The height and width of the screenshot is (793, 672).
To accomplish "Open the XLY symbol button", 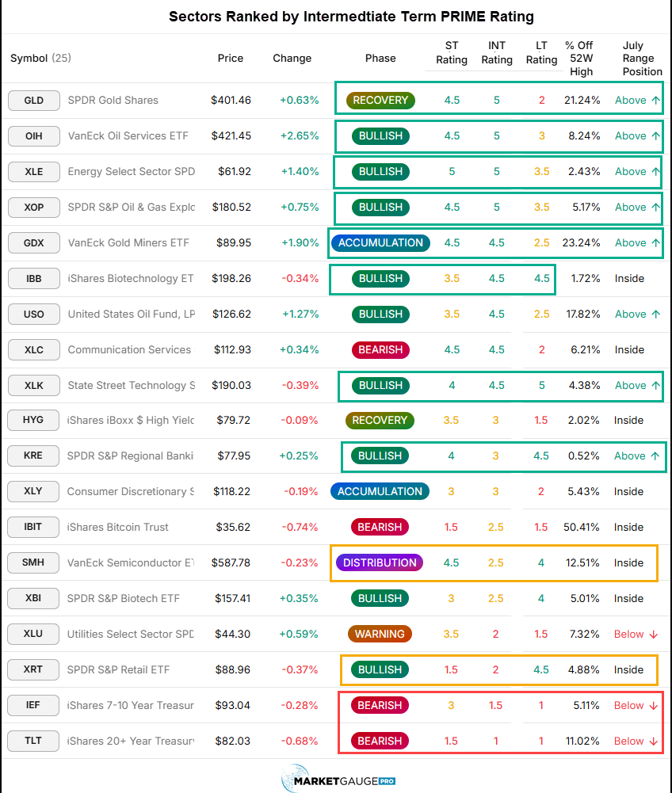I will (33, 491).
